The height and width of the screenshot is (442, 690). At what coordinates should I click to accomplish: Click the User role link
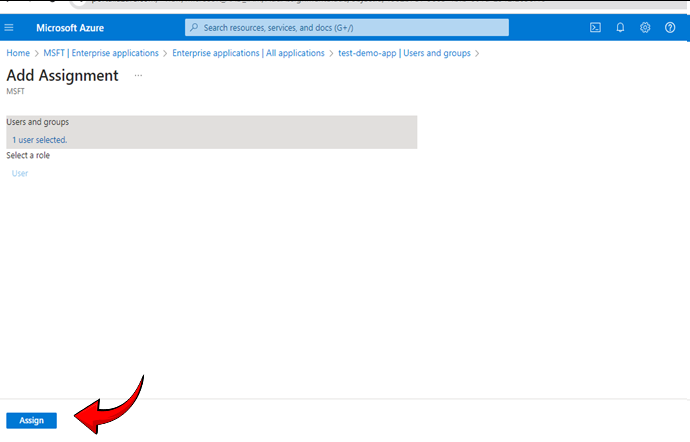[20, 173]
